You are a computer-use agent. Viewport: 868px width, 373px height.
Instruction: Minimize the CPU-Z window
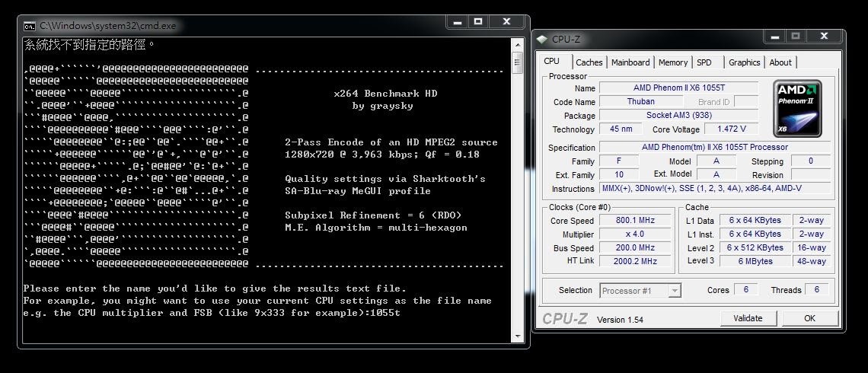[774, 37]
